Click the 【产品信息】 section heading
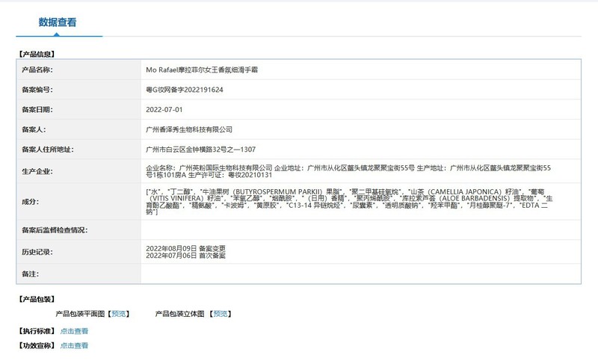Image resolution: width=598 pixels, height=364 pixels. tap(37, 54)
